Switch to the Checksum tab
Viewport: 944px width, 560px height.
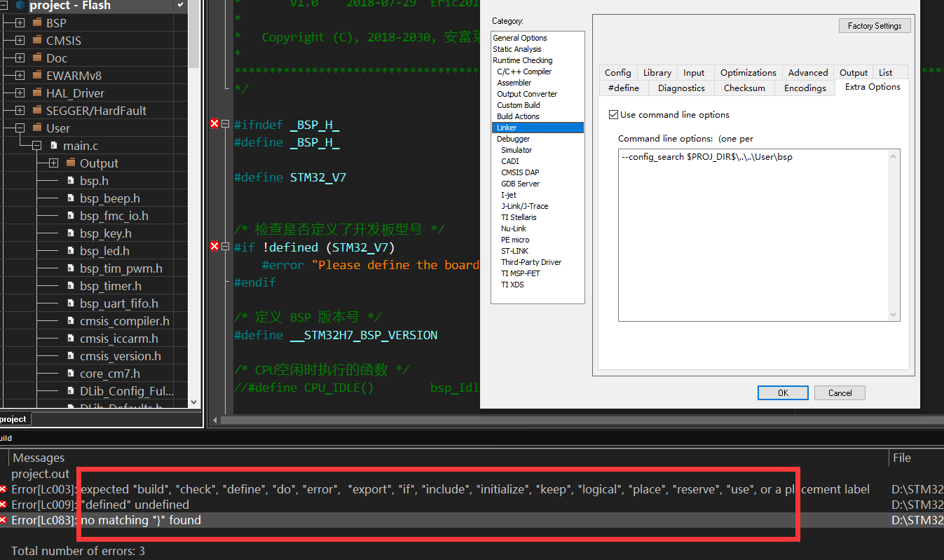coord(744,88)
